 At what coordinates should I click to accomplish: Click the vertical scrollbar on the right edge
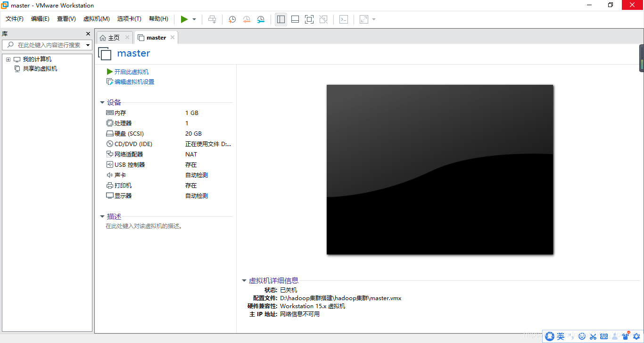642,58
